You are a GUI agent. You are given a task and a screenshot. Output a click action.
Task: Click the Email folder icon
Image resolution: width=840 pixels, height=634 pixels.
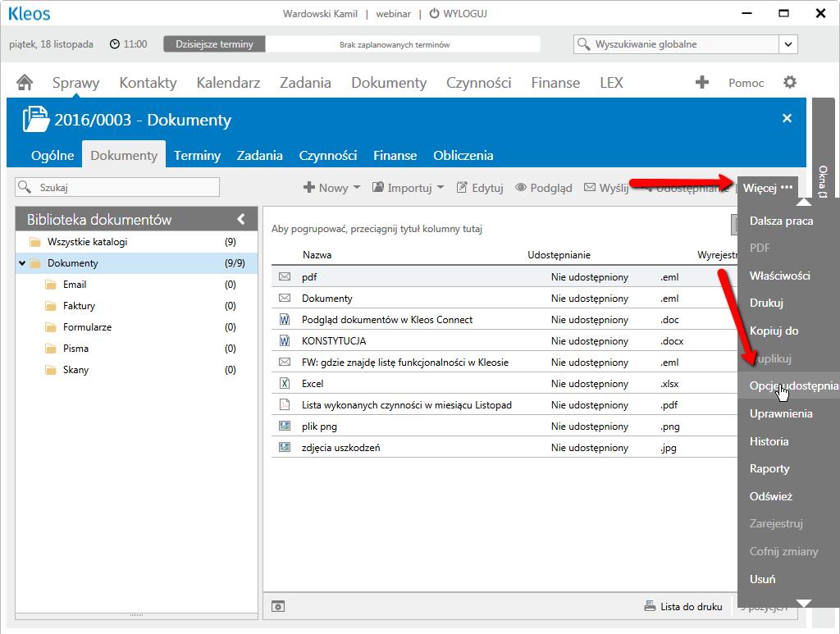tap(51, 285)
